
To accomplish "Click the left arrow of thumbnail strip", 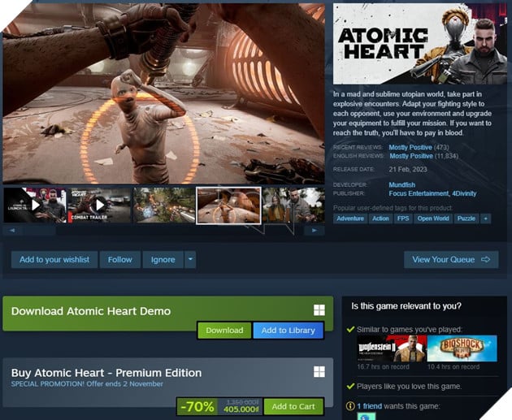I will (x=12, y=231).
